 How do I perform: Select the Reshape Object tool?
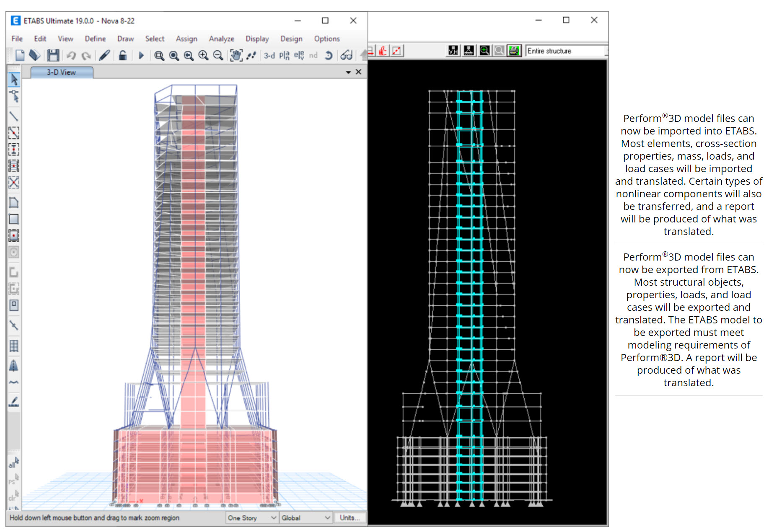(14, 96)
